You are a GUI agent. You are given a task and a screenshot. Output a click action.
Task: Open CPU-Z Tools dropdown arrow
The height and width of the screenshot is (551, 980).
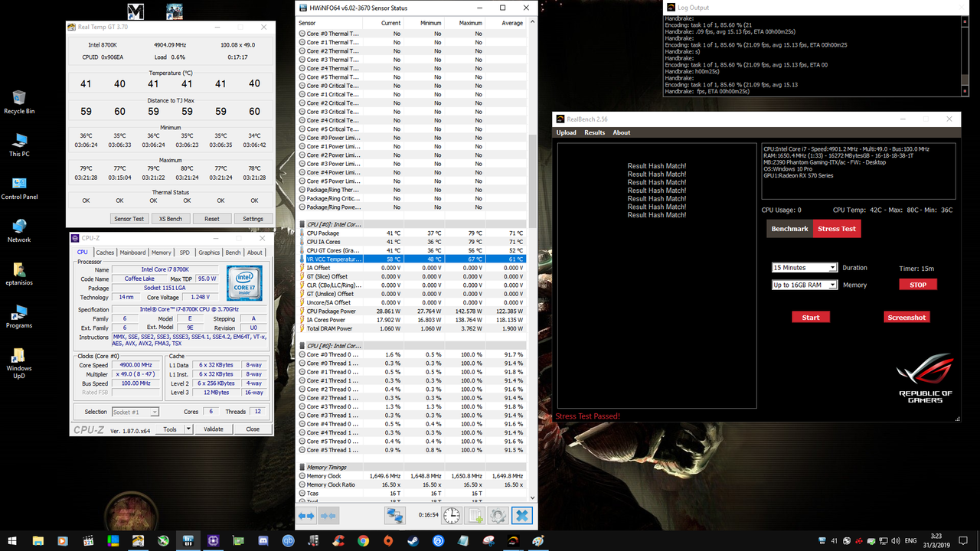tap(188, 429)
